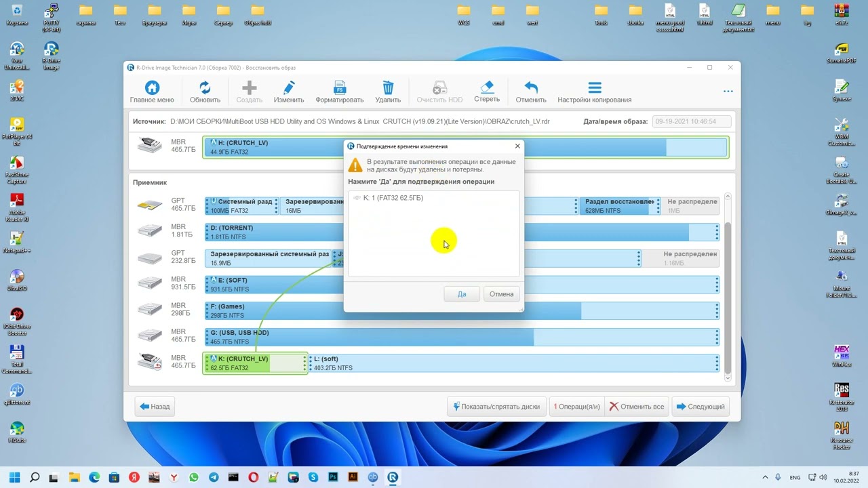
Task: Show hidden system tray icons chevron
Action: pos(766,477)
